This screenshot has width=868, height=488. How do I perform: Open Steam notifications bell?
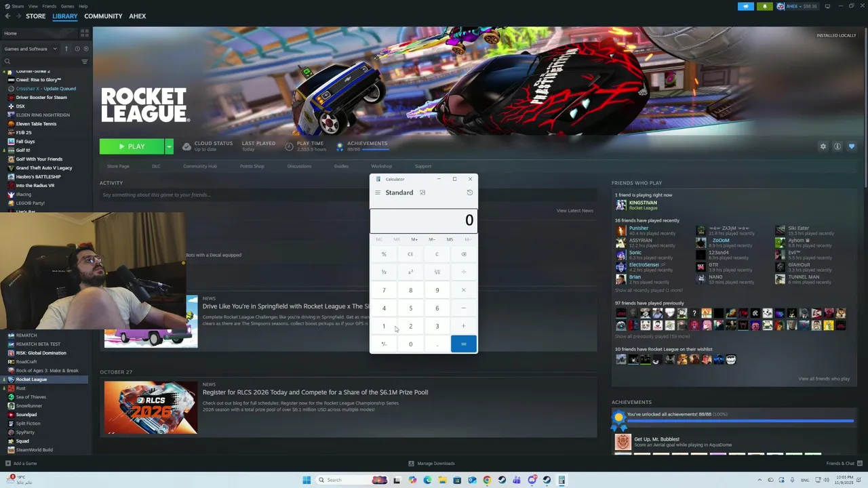[764, 6]
